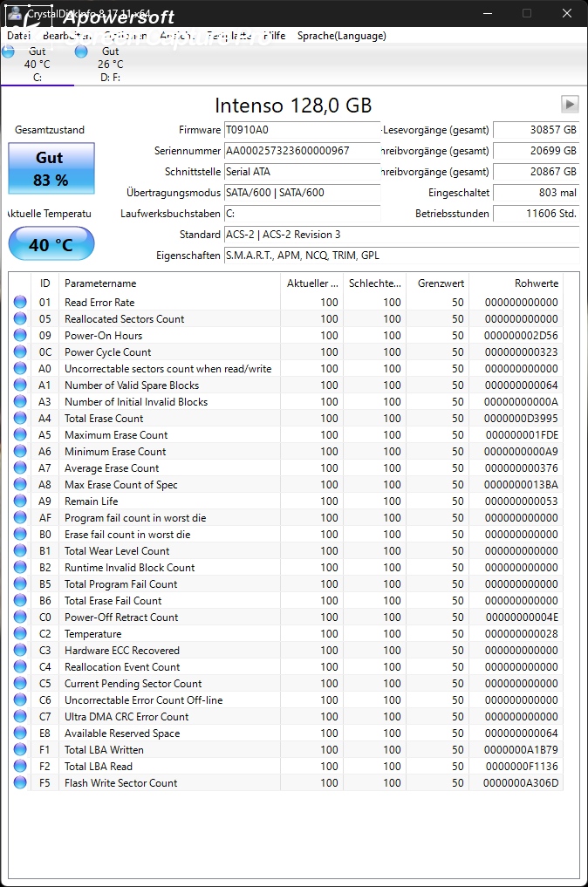Click status icon for Hardware ECC Recovered

20,650
